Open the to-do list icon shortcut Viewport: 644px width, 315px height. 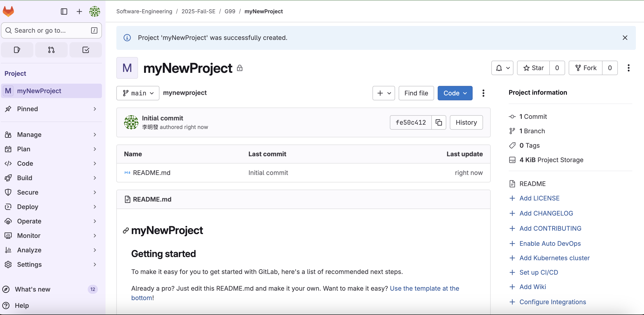point(85,50)
